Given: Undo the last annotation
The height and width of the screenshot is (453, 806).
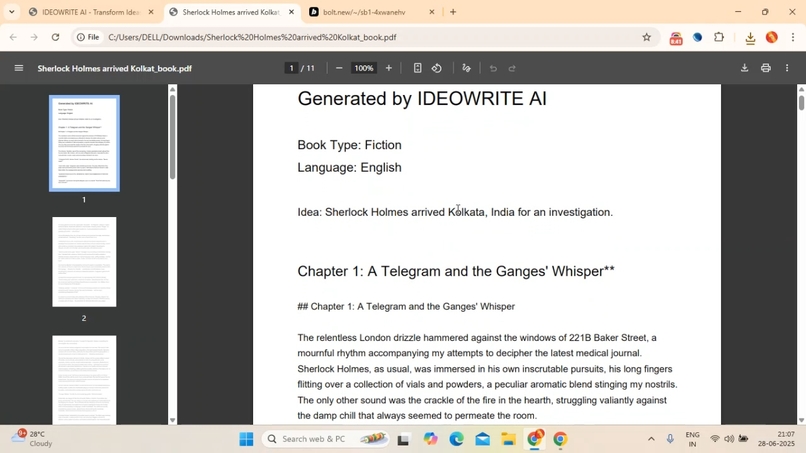Looking at the screenshot, I should 493,68.
